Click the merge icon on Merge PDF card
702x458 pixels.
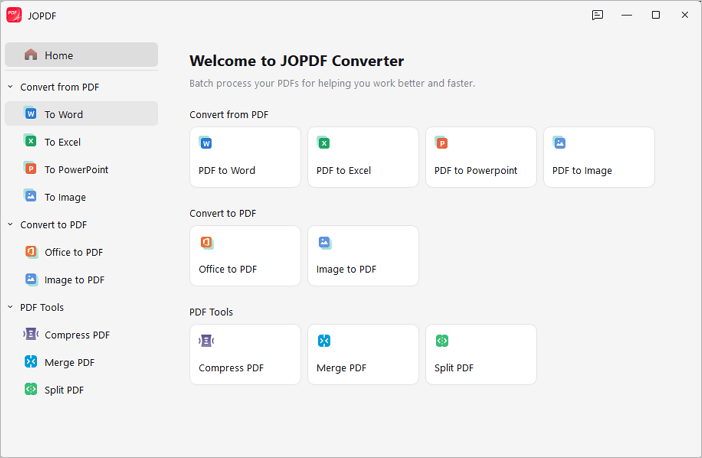pos(324,341)
